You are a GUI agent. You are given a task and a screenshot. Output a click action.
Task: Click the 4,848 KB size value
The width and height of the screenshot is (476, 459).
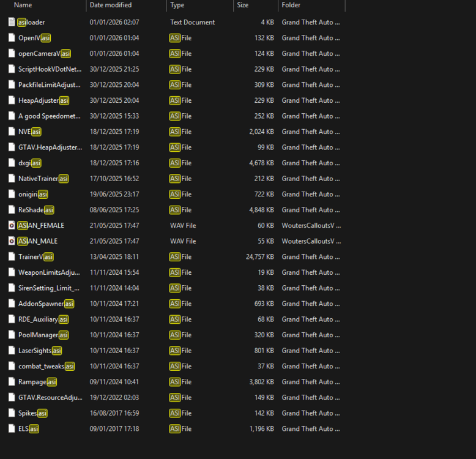[x=261, y=210]
